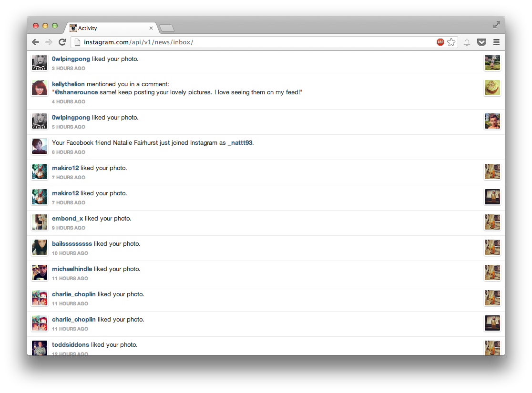Click the browser forward arrow
532x393 pixels.
(x=49, y=42)
